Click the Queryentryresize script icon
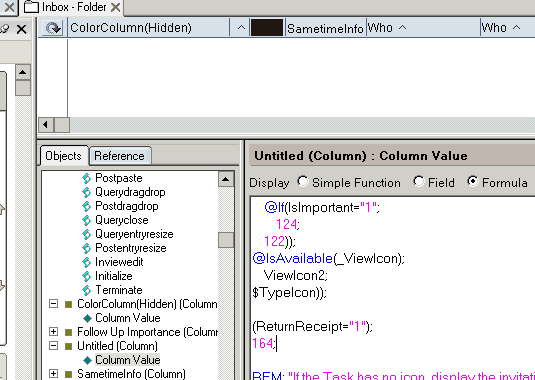Viewport: 535px width, 380px height. point(87,234)
